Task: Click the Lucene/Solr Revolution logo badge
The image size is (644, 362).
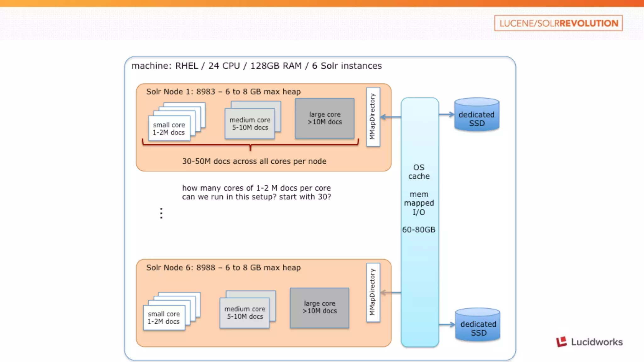Action: 558,23
